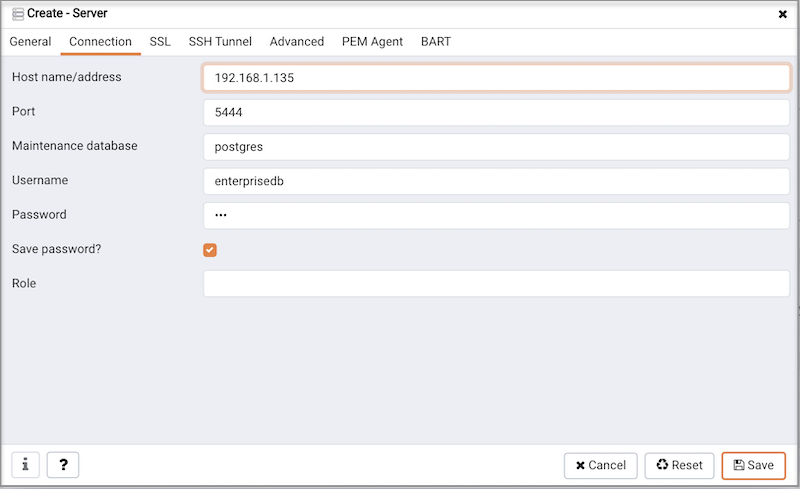The height and width of the screenshot is (489, 800).
Task: Click the Port field showing 5444
Action: (496, 112)
